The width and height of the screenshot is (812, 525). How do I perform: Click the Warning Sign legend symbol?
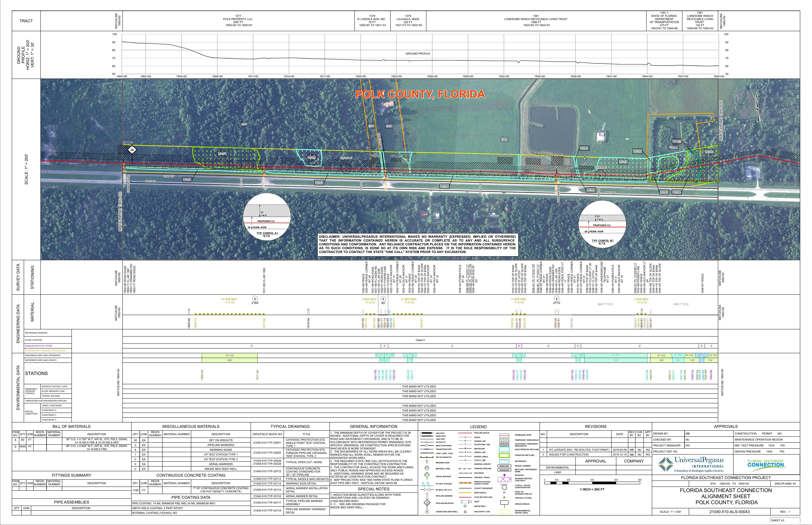[427, 462]
